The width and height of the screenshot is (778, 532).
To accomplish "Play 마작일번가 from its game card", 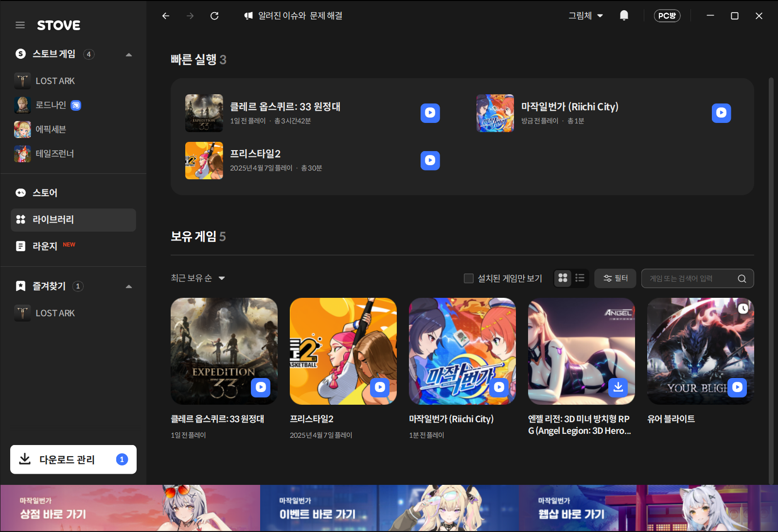I will [x=499, y=387].
